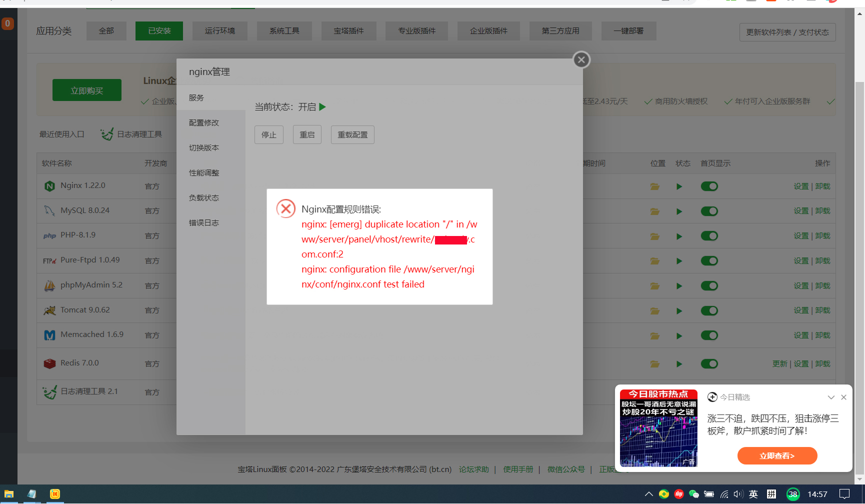Open the 论坛求助 footer link

(x=473, y=469)
